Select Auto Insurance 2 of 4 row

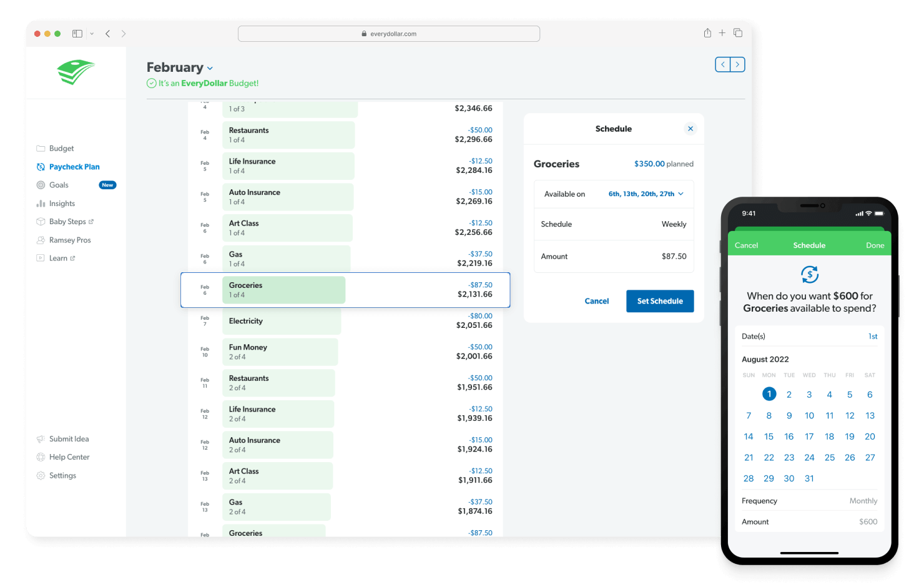point(345,445)
